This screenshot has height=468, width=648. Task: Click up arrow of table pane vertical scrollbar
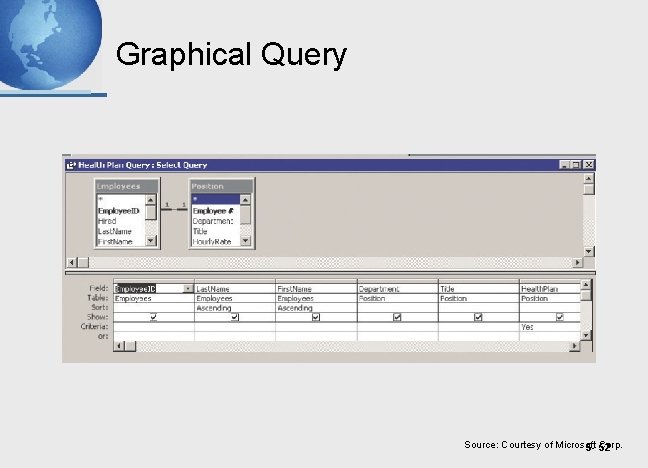(x=588, y=179)
